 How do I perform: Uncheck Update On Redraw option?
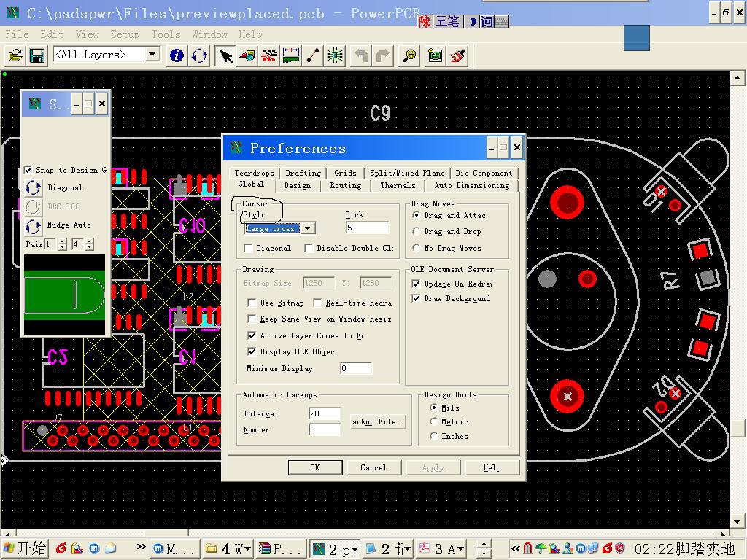coord(416,284)
